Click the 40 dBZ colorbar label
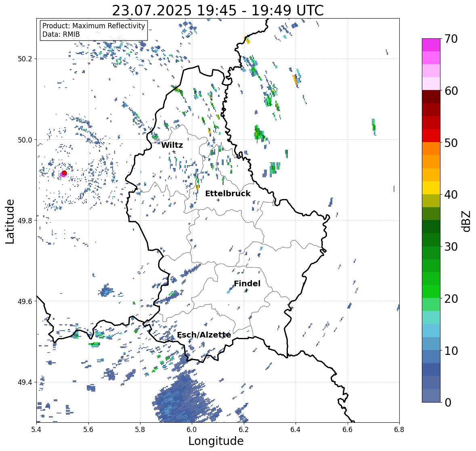The image size is (476, 451). pyautogui.click(x=451, y=195)
